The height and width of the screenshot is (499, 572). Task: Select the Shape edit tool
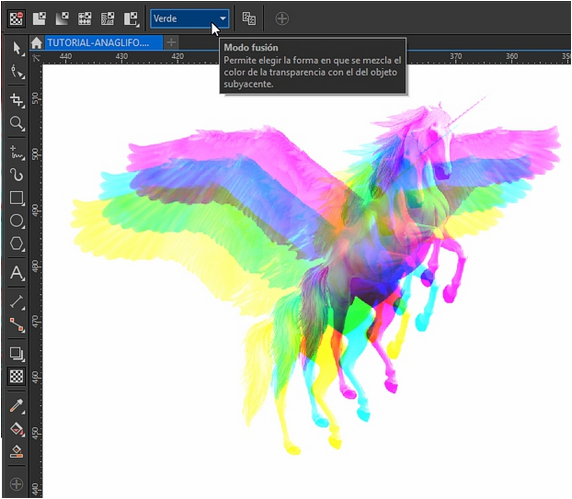[17, 71]
